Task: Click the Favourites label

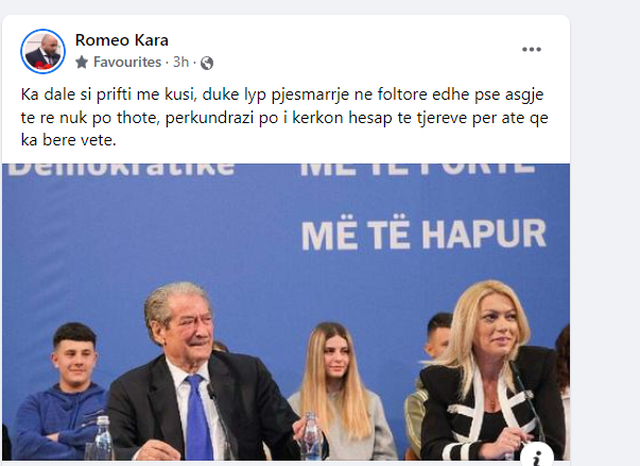Action: tap(127, 62)
